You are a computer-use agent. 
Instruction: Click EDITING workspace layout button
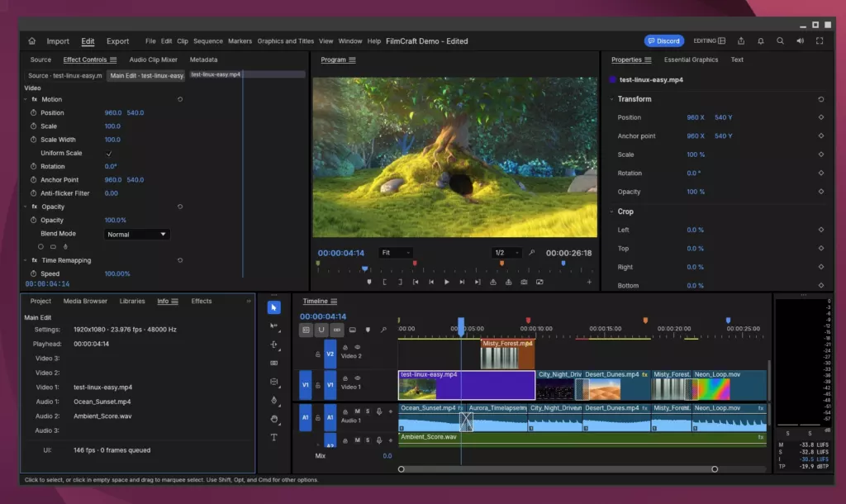[x=709, y=41]
